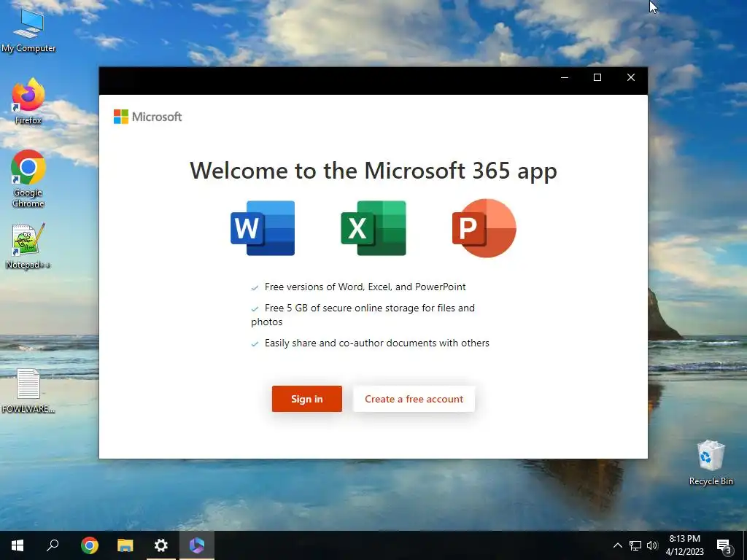Select the Notepad++ desktop shortcut

coord(28,246)
